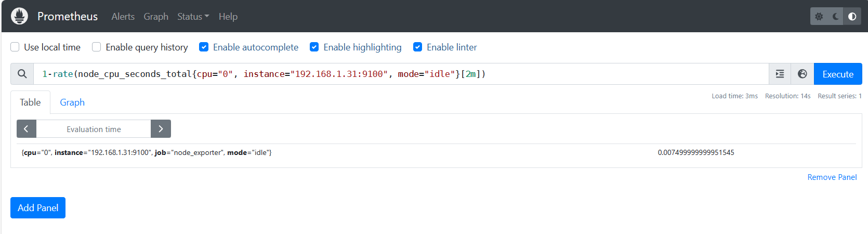The height and width of the screenshot is (234, 868).
Task: Go to previous evaluation time
Action: point(27,129)
